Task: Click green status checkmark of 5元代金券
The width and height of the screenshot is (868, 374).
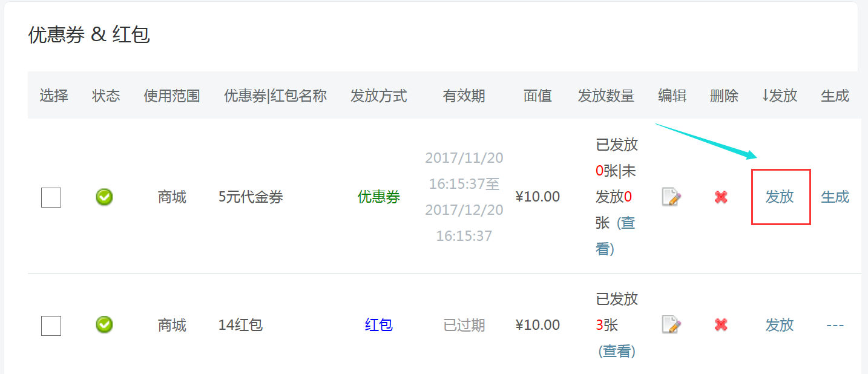Action: (x=105, y=197)
